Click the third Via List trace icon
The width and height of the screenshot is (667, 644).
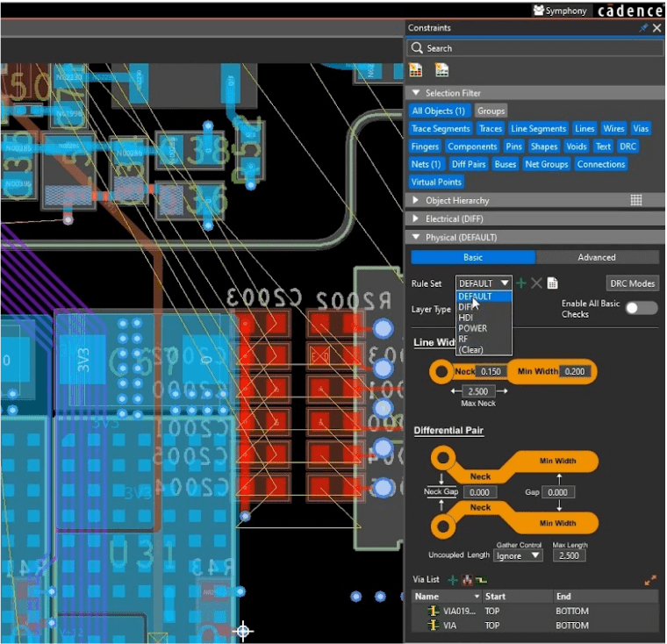481,579
